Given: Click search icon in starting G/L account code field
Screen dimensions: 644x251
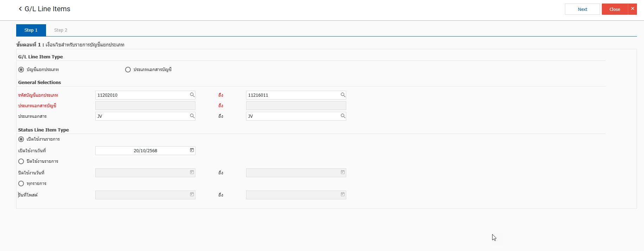Looking at the screenshot, I should tap(192, 95).
